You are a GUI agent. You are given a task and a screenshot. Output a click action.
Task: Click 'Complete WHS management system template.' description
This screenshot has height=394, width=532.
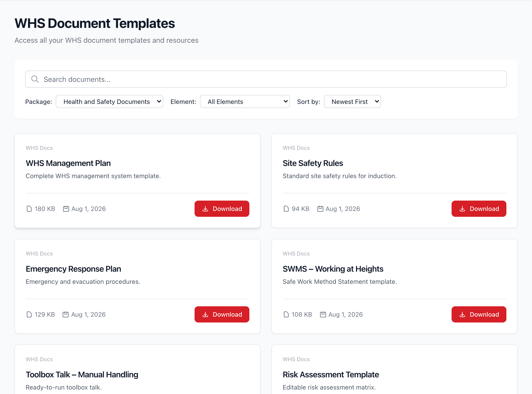tap(93, 176)
